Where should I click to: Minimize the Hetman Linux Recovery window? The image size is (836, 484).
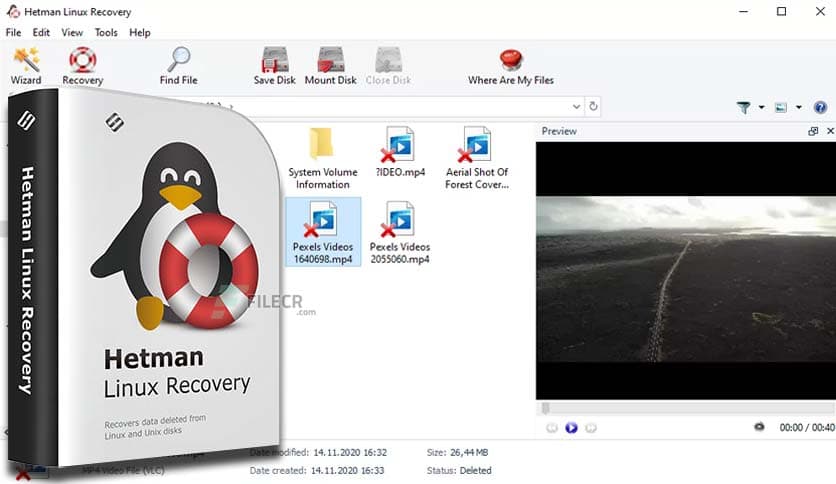tap(743, 11)
